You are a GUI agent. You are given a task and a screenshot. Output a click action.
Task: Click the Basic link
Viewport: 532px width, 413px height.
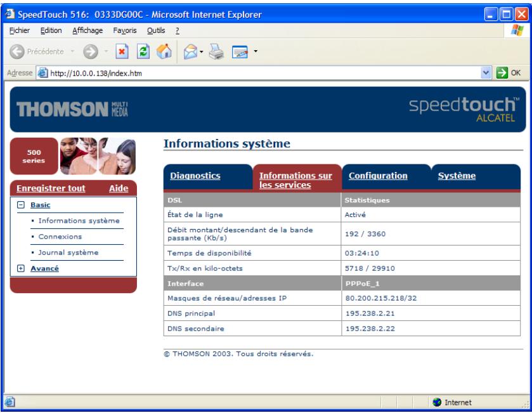pos(41,205)
